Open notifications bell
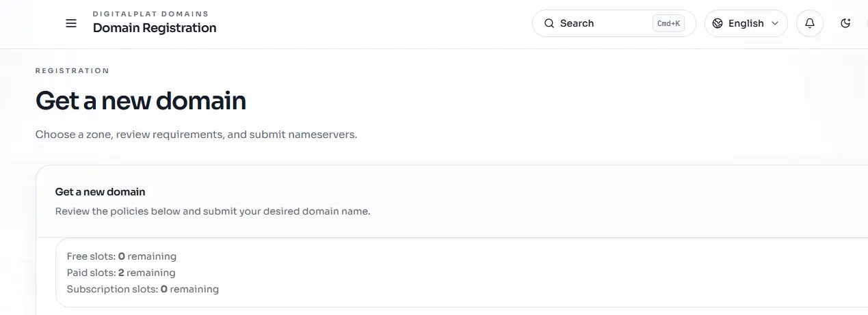The width and height of the screenshot is (868, 315). [x=810, y=23]
